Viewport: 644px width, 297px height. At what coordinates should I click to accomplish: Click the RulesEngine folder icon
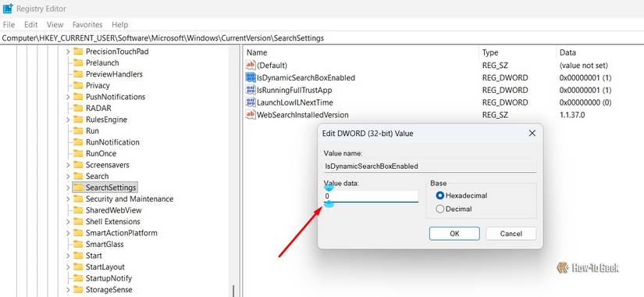pyautogui.click(x=78, y=120)
